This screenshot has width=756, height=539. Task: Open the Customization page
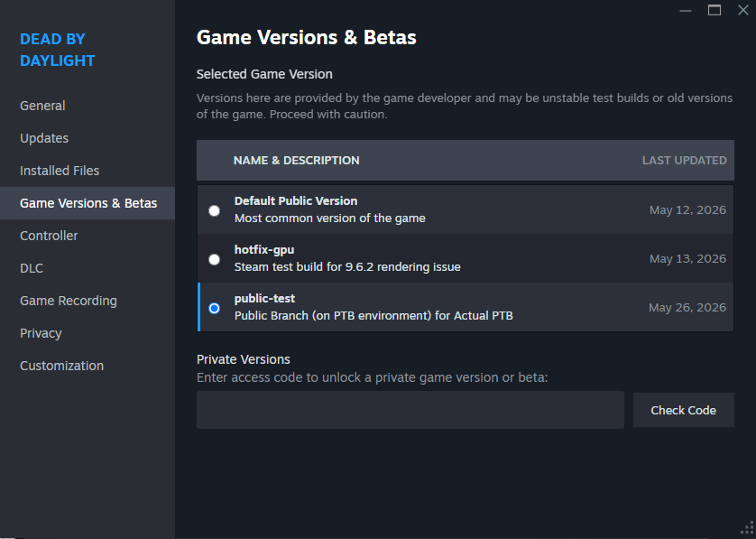pos(61,366)
